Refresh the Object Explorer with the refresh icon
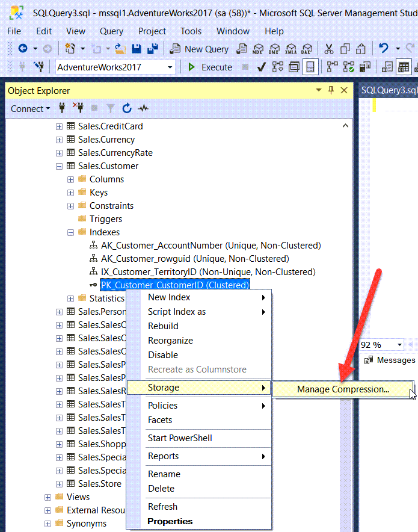Screen dimensions: 418x532 pos(127,108)
